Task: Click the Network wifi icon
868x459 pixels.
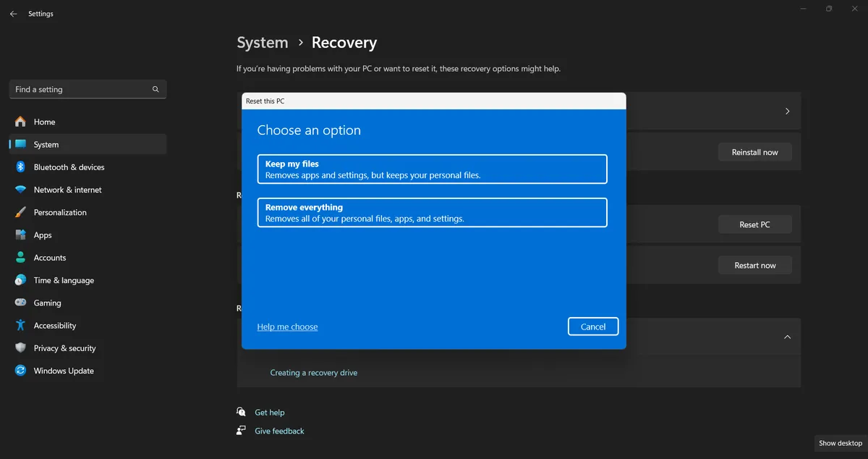Action: point(20,190)
